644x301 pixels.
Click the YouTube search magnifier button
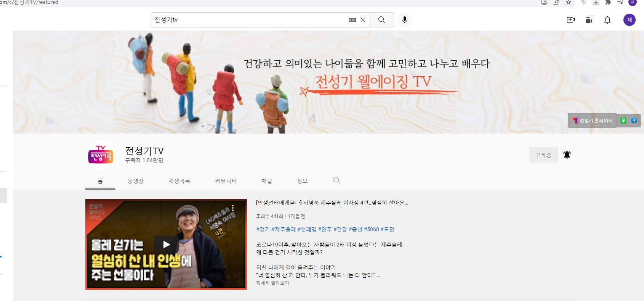pos(381,20)
